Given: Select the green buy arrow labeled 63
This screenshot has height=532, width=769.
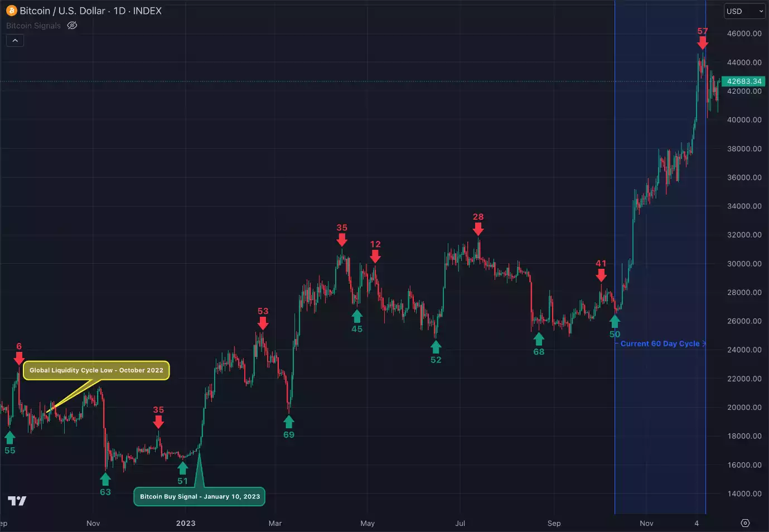Looking at the screenshot, I should (x=105, y=478).
